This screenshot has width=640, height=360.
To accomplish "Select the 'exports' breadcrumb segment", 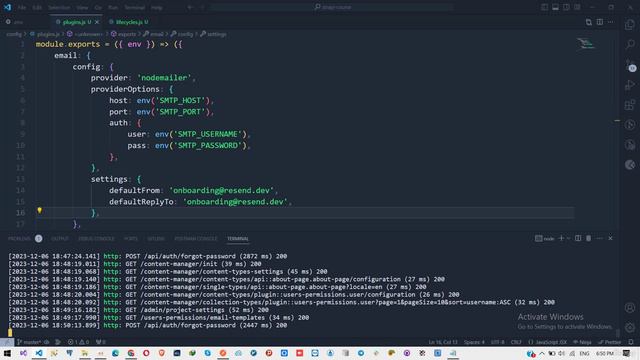I will pos(123,34).
